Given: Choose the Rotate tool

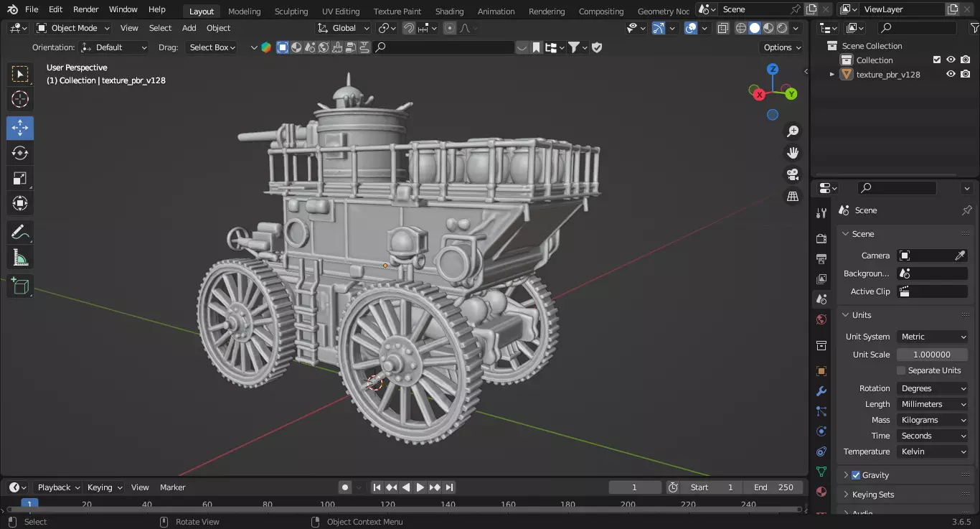Looking at the screenshot, I should coord(20,153).
